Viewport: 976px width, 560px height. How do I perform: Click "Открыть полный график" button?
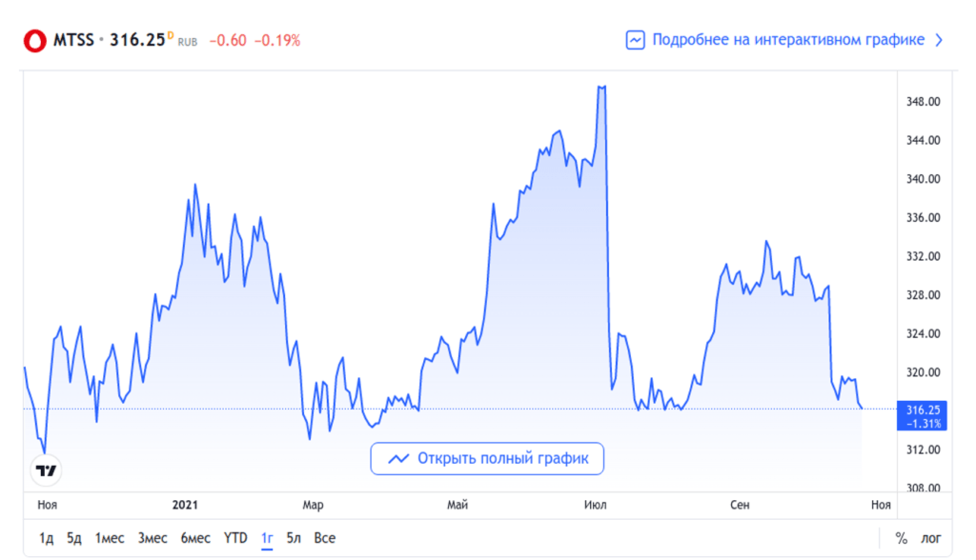click(x=487, y=459)
